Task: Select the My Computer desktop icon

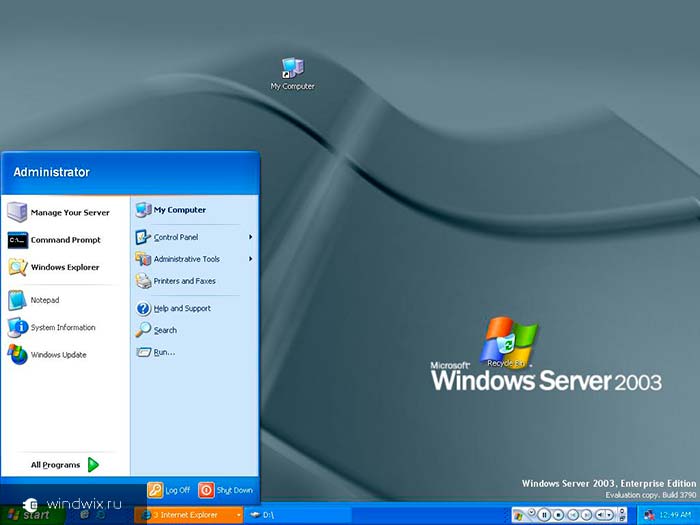Action: tap(292, 74)
